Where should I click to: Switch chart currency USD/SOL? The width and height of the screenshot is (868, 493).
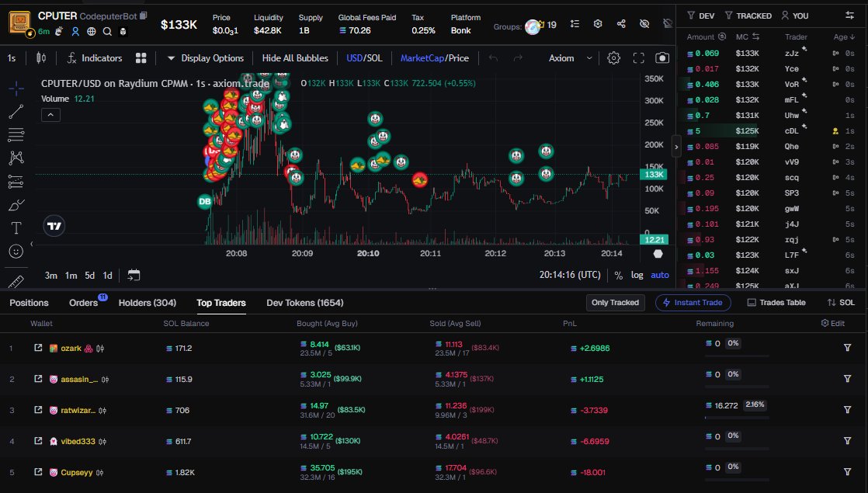click(x=364, y=58)
